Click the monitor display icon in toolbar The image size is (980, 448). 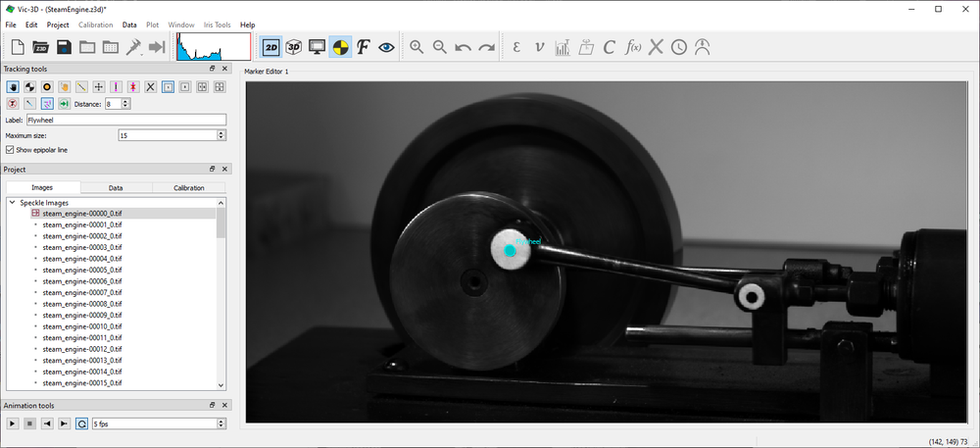pos(317,47)
